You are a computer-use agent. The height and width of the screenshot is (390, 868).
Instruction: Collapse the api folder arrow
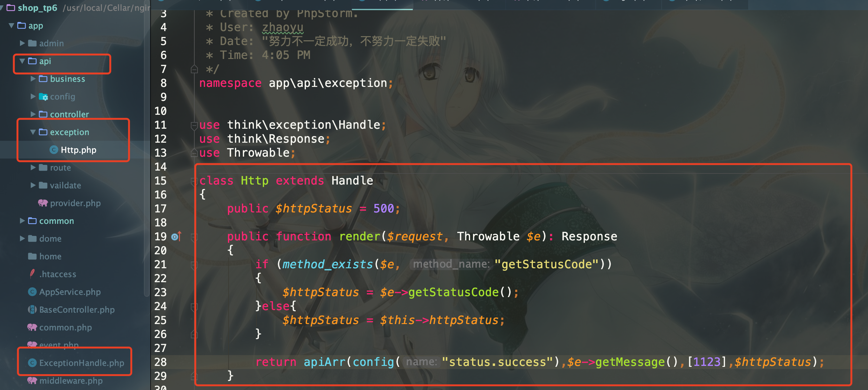(x=22, y=61)
